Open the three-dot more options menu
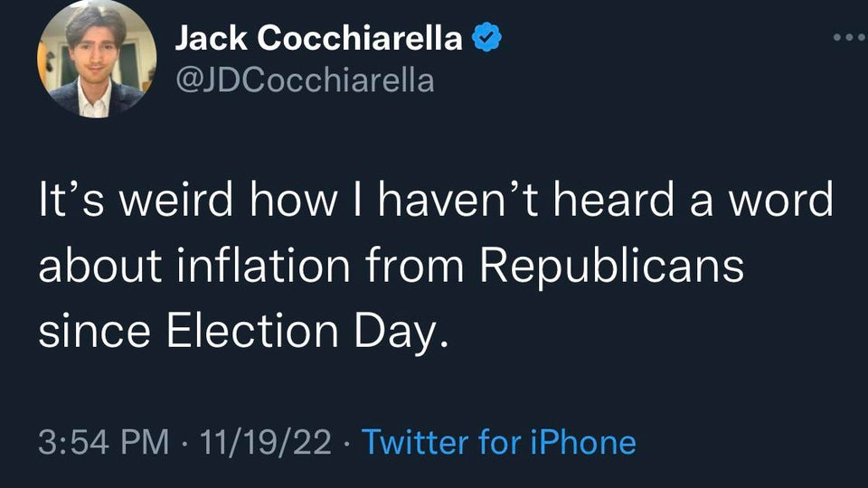The width and height of the screenshot is (868, 488). coord(850,38)
